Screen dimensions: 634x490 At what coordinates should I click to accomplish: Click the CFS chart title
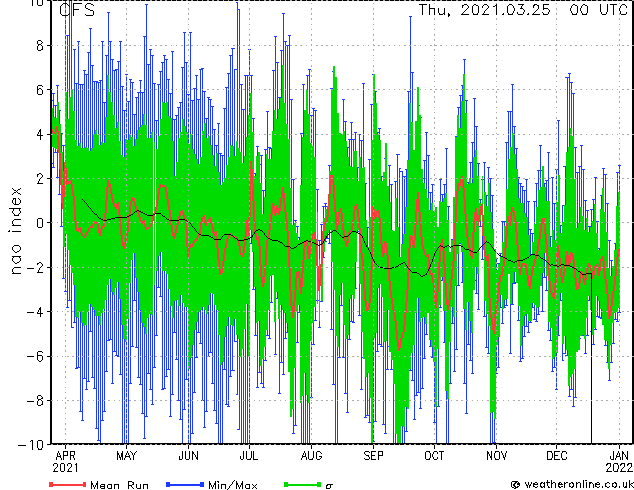click(77, 10)
